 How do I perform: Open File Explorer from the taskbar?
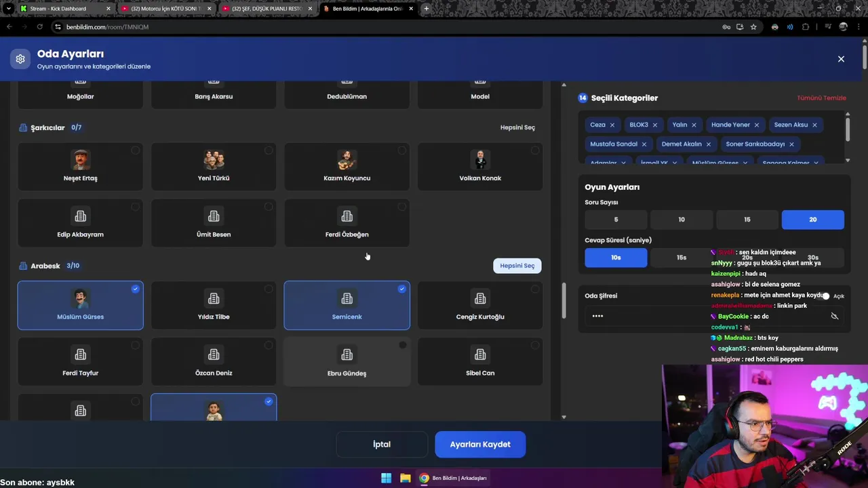point(405,478)
